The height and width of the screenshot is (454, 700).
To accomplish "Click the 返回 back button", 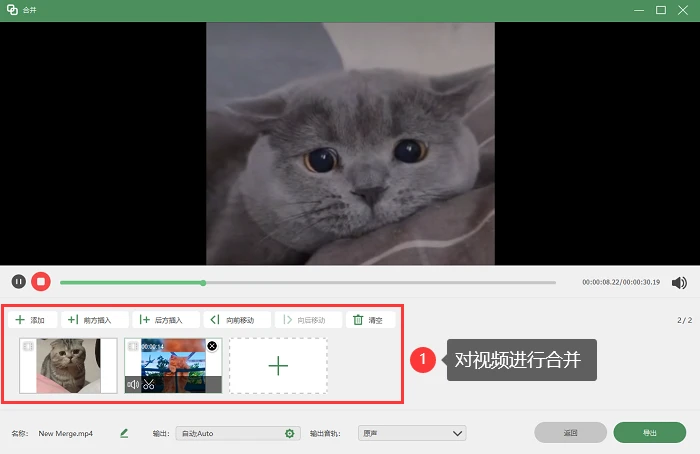I will (x=570, y=433).
